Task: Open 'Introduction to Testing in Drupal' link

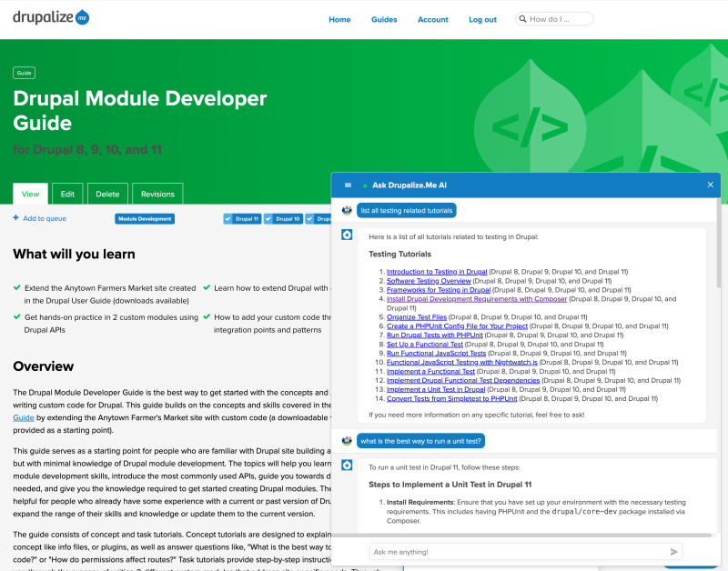Action: (437, 272)
